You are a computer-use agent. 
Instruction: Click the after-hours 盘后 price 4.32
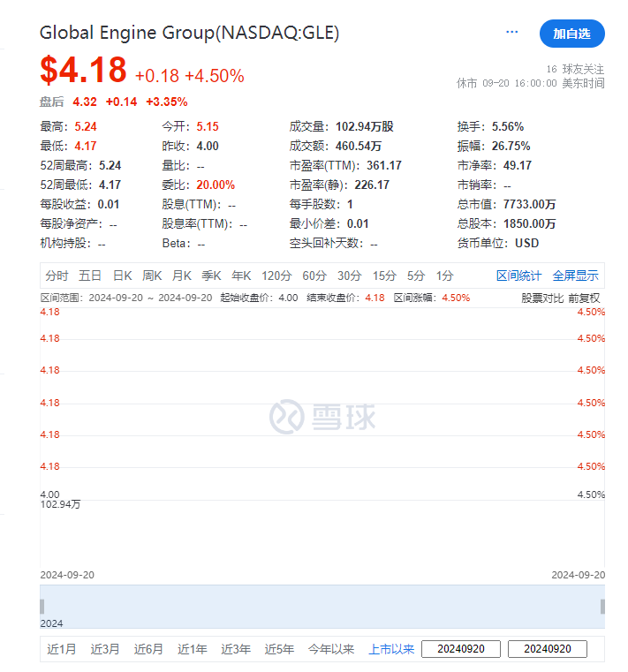(x=85, y=102)
